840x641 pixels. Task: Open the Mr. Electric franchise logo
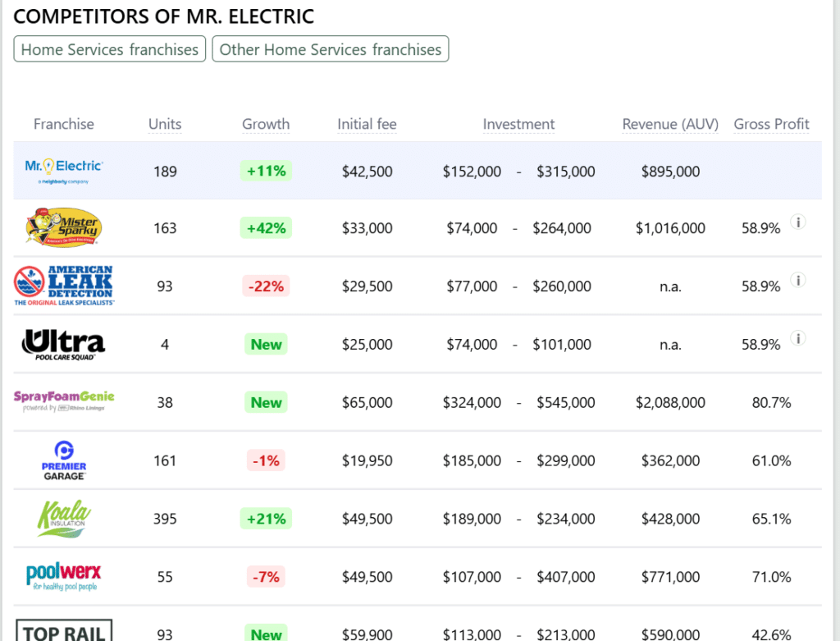pos(64,171)
